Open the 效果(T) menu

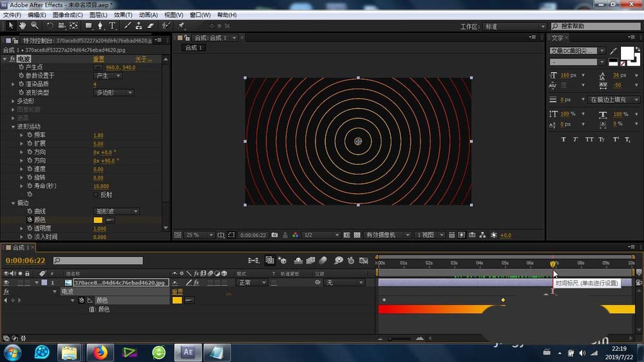tap(122, 15)
